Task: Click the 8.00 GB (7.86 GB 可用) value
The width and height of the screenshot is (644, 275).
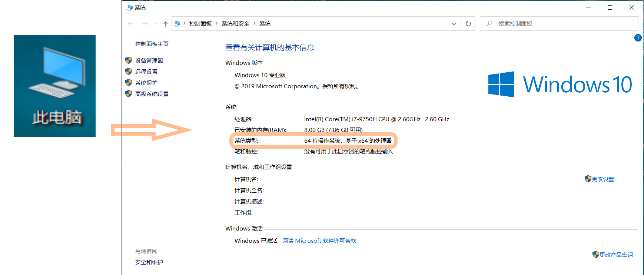Action: [x=333, y=130]
